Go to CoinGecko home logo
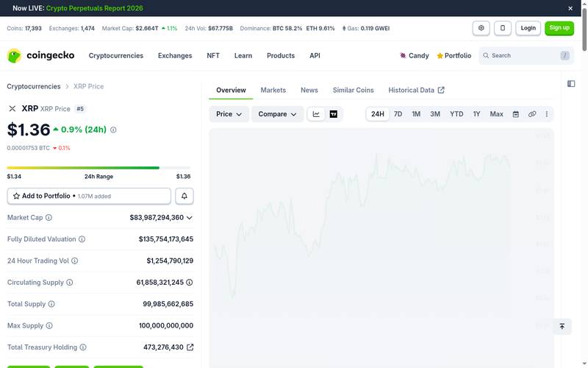 [40, 56]
